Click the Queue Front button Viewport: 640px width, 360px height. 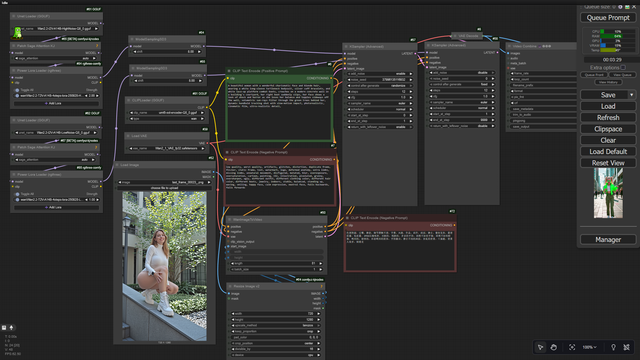(x=594, y=75)
